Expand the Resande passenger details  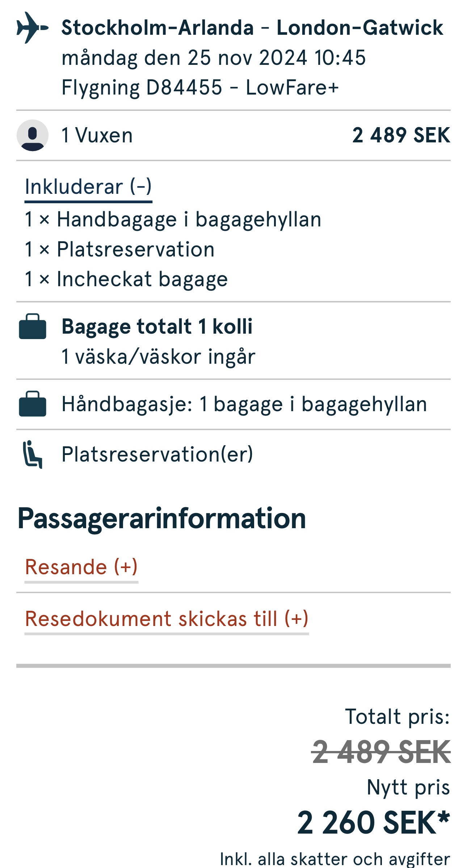81,567
